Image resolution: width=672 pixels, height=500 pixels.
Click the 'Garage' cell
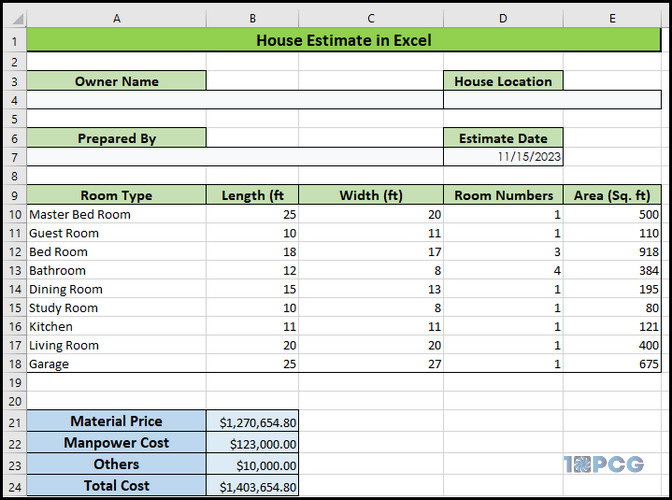(117, 364)
